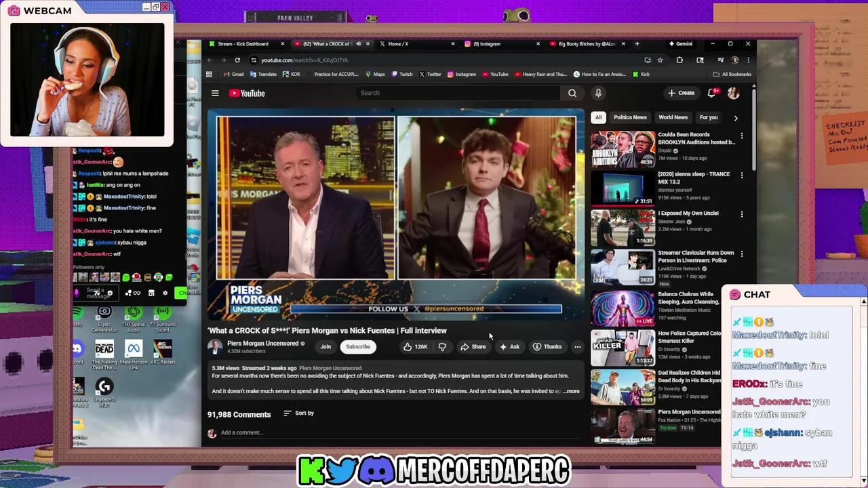Open Balance Chakras live video thumbnail

click(623, 308)
